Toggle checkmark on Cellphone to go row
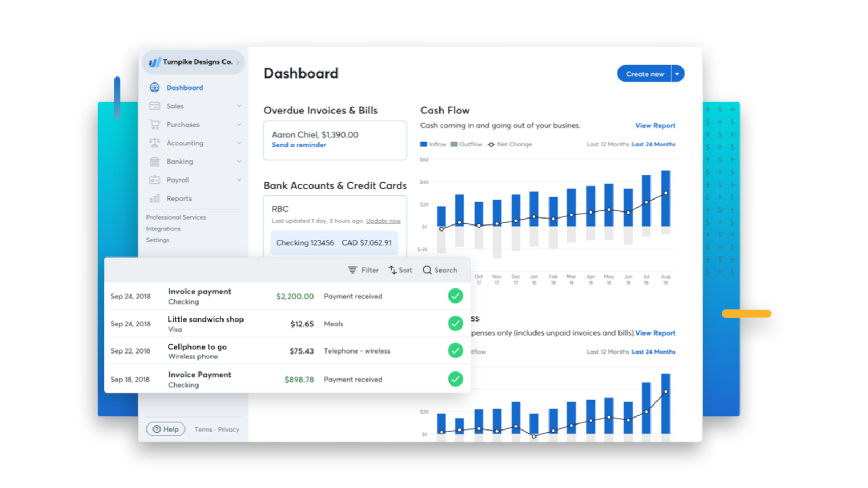 coord(455,351)
